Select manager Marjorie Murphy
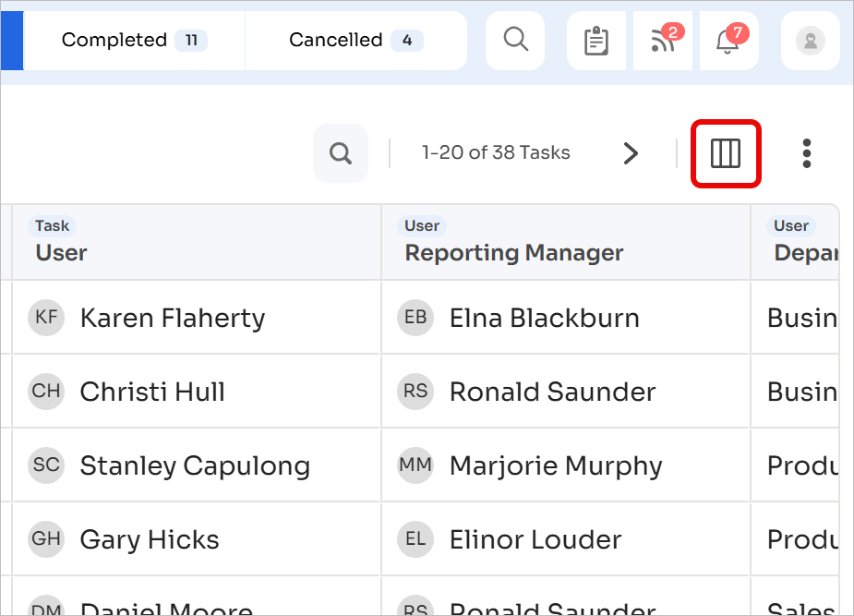This screenshot has height=616, width=854. [x=556, y=465]
